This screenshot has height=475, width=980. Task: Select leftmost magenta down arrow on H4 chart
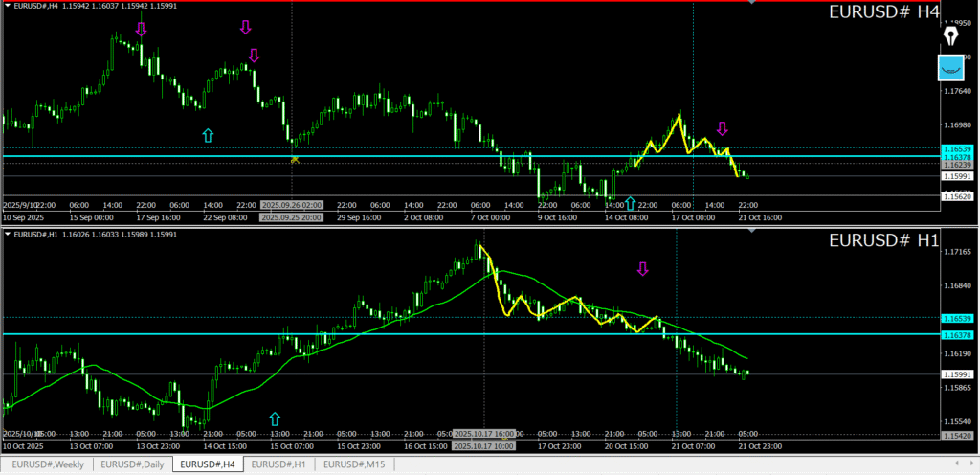[x=141, y=30]
